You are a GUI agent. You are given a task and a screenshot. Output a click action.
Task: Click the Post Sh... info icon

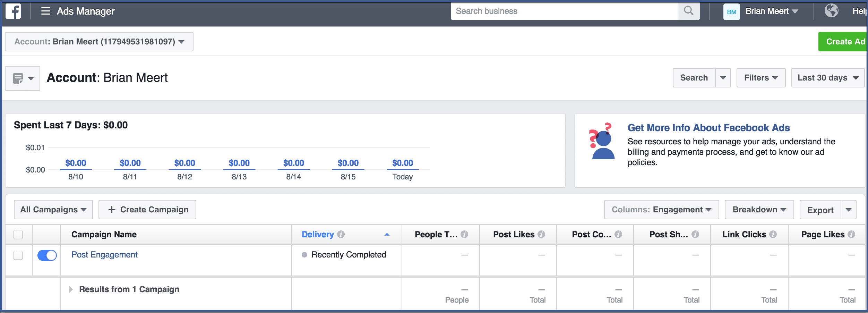[695, 235]
